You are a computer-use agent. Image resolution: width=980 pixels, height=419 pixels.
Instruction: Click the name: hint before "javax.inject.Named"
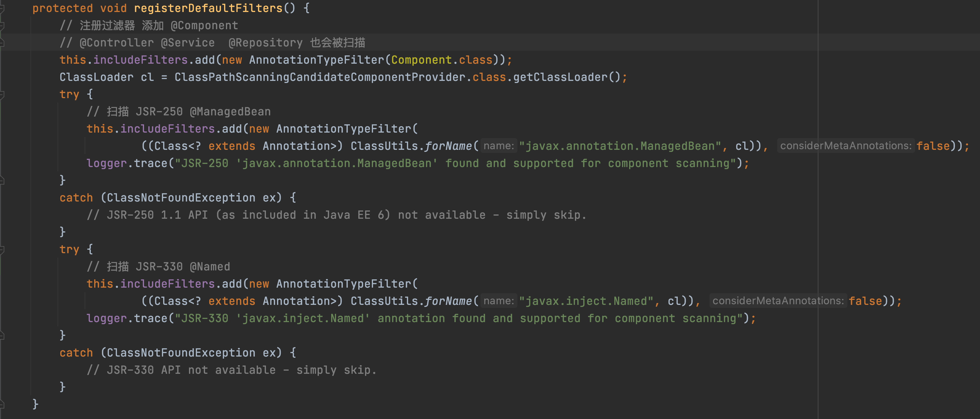[498, 301]
